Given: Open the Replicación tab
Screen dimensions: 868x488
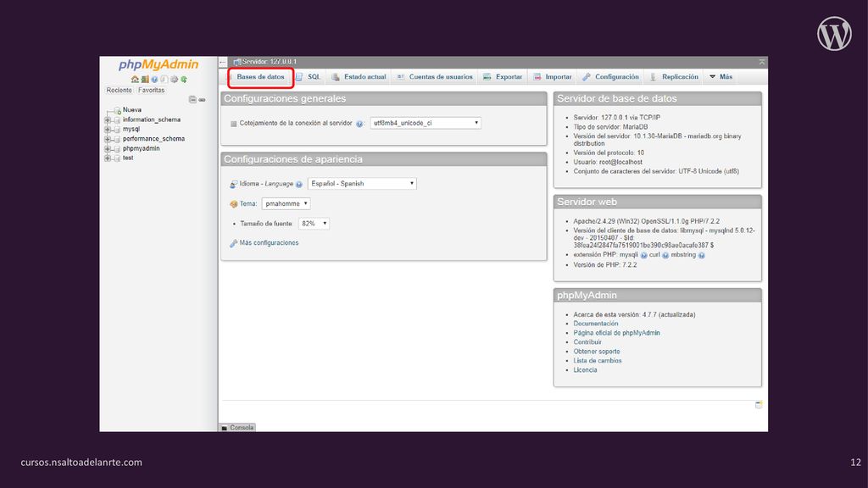Looking at the screenshot, I should pos(674,77).
